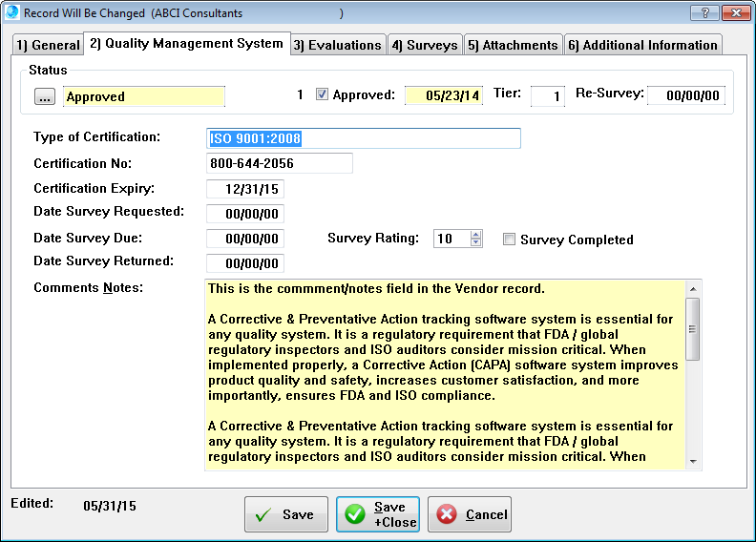Switch to the General tab

48,45
